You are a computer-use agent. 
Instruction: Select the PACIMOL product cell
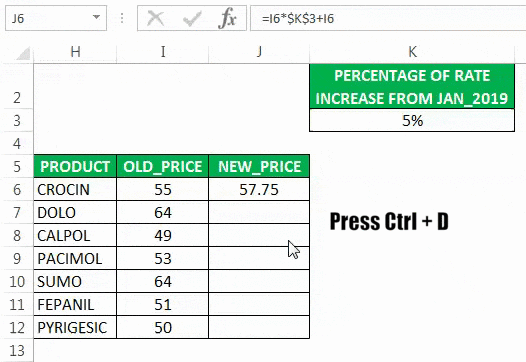tap(75, 258)
